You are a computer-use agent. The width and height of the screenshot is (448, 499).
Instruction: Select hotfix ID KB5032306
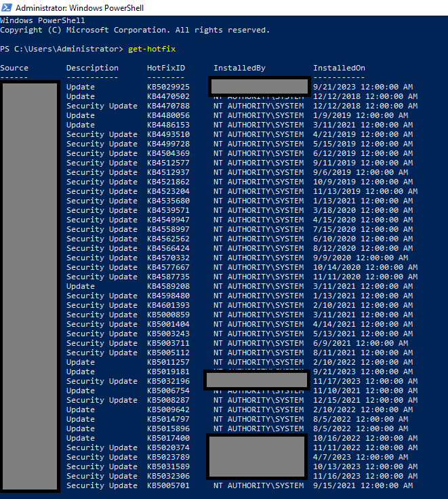coord(168,476)
